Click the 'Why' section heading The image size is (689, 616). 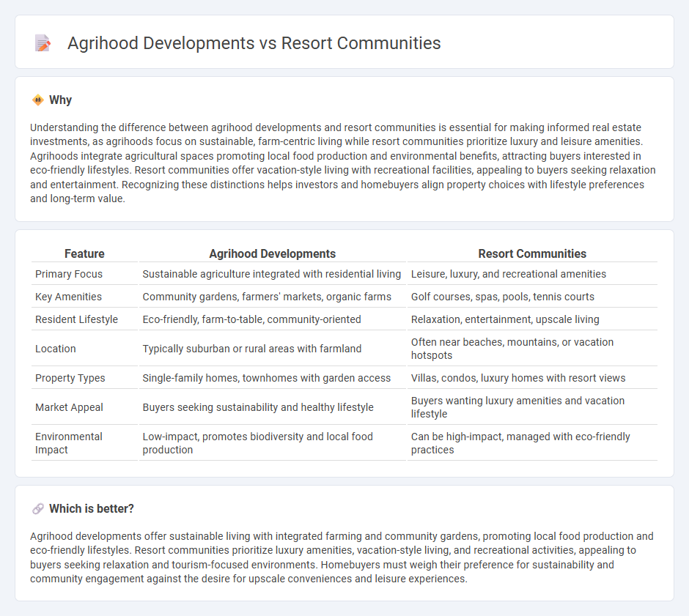point(60,100)
